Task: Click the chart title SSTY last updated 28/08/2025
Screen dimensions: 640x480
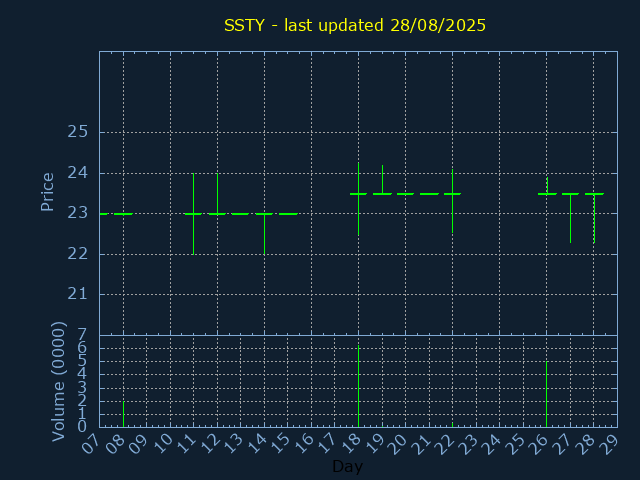Action: [x=355, y=25]
